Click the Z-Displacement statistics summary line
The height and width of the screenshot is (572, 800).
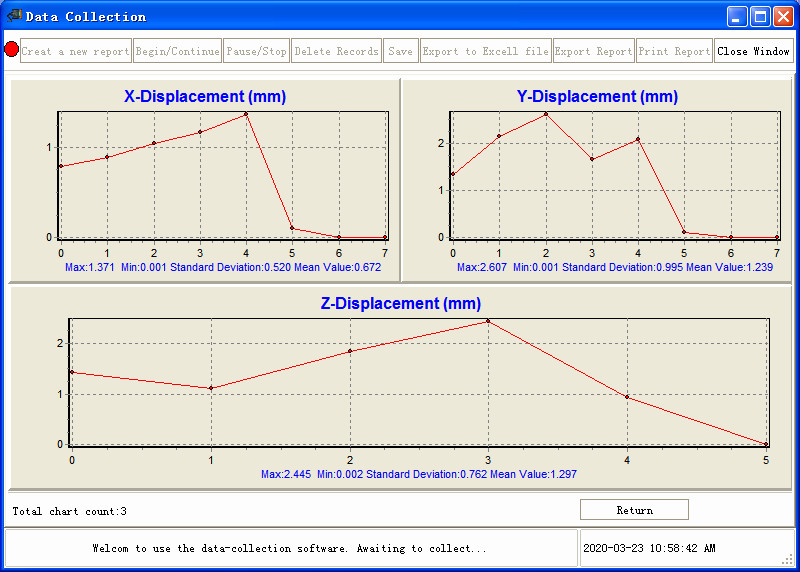(x=419, y=474)
